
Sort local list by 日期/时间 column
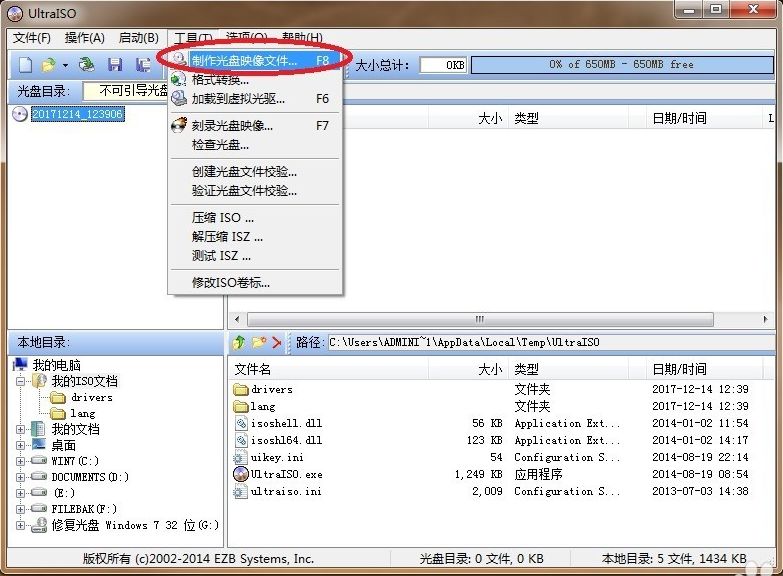[x=705, y=369]
